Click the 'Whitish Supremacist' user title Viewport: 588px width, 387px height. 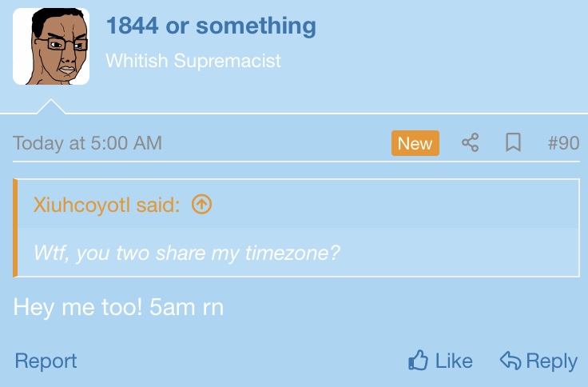[x=193, y=61]
